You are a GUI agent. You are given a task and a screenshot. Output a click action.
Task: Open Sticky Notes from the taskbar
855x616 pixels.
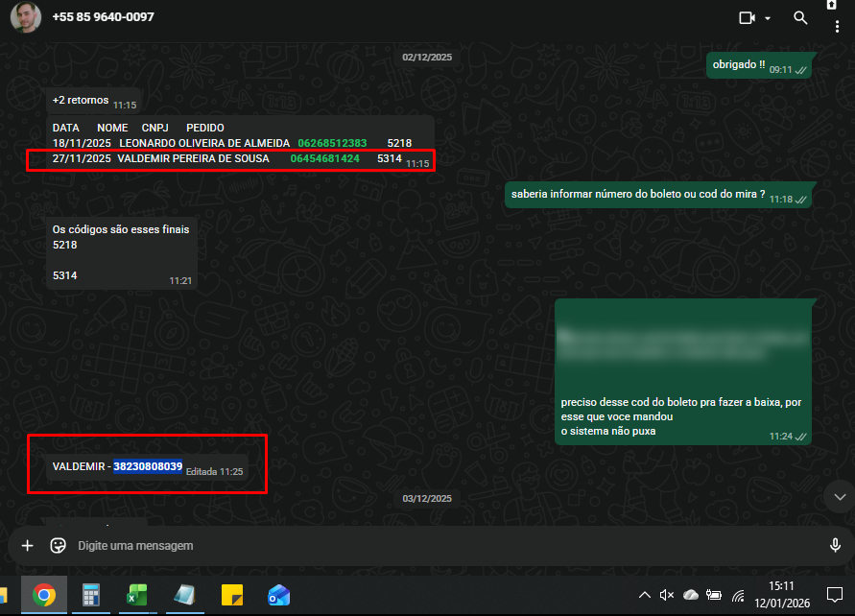click(x=231, y=596)
